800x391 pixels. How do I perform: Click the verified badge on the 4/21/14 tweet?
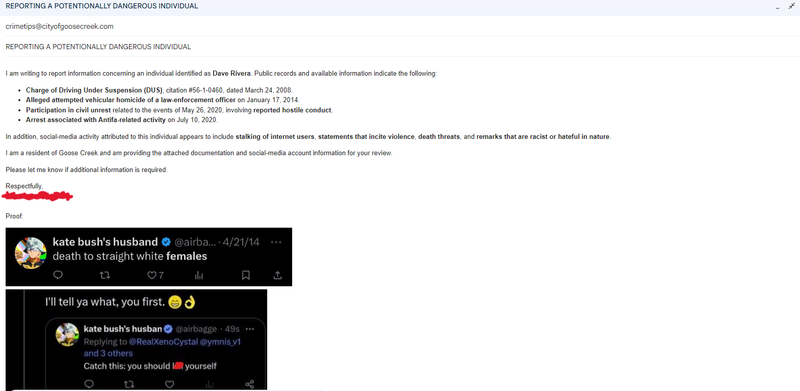click(166, 242)
